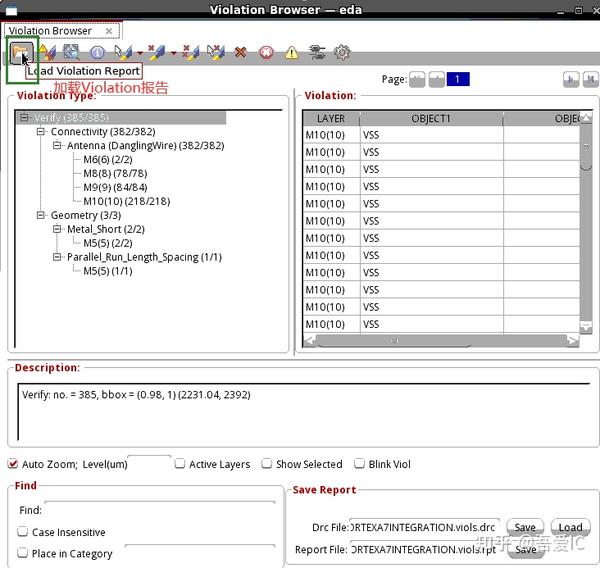600x568 pixels.
Task: Click the yellow warning triangle icon
Action: (292, 52)
